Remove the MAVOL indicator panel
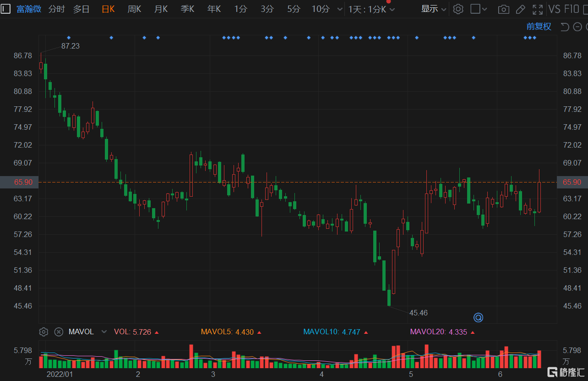The width and height of the screenshot is (588, 381). [59, 332]
